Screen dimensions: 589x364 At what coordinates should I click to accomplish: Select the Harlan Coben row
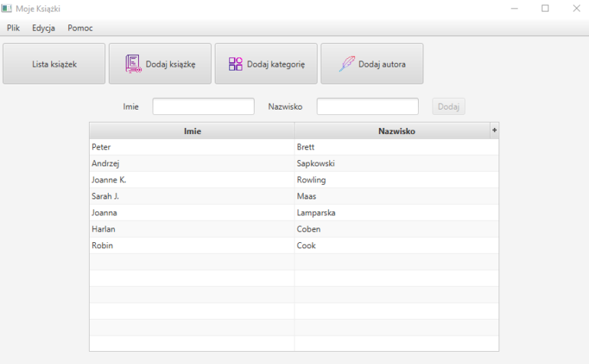pos(192,229)
